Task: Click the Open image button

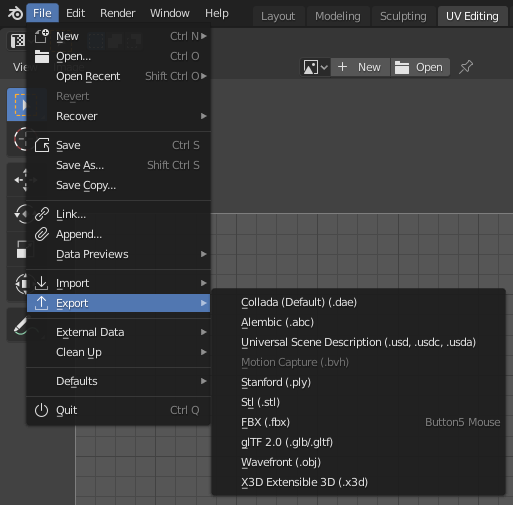Action: pos(420,67)
